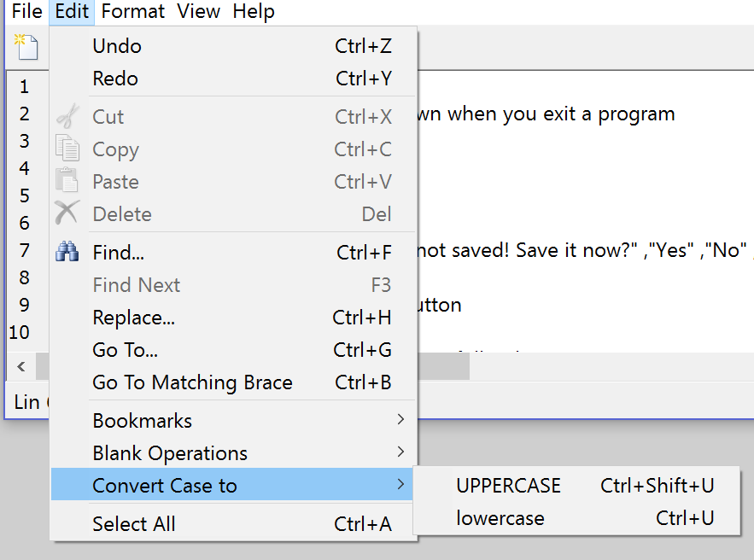Click the Paste clipboard icon

click(67, 180)
